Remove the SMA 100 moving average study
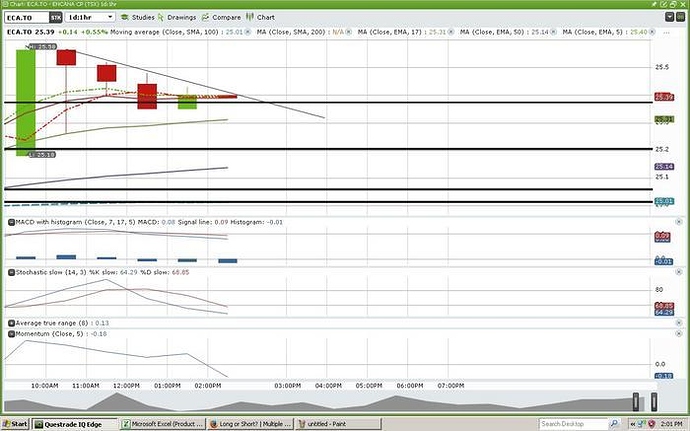The height and width of the screenshot is (431, 690). click(248, 32)
